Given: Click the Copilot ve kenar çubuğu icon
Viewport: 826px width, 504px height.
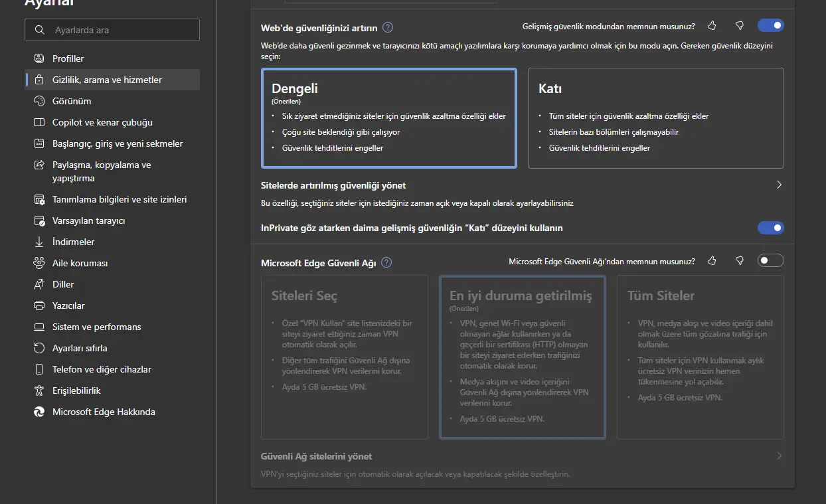Looking at the screenshot, I should coord(39,122).
